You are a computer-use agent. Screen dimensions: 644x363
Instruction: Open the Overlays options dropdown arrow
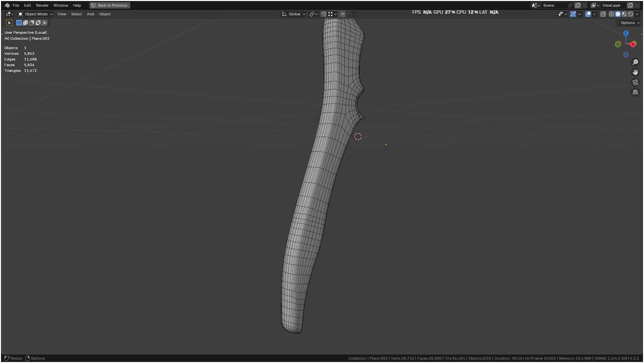(x=595, y=14)
